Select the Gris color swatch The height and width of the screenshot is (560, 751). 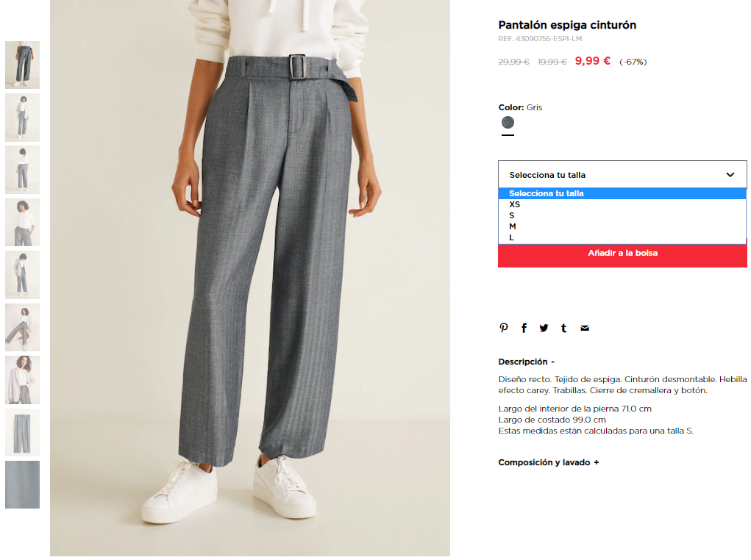(x=508, y=123)
